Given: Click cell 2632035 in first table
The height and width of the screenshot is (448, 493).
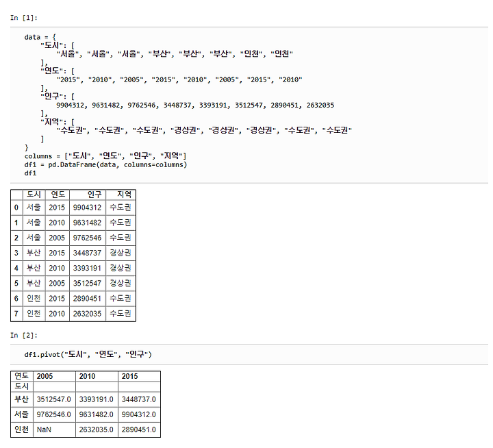Looking at the screenshot, I should pyautogui.click(x=88, y=314).
